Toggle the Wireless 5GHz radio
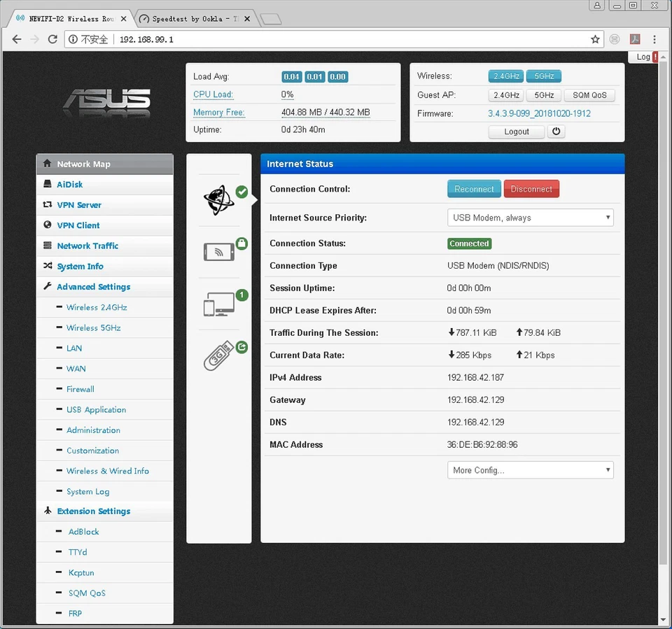The image size is (672, 629). coord(544,76)
